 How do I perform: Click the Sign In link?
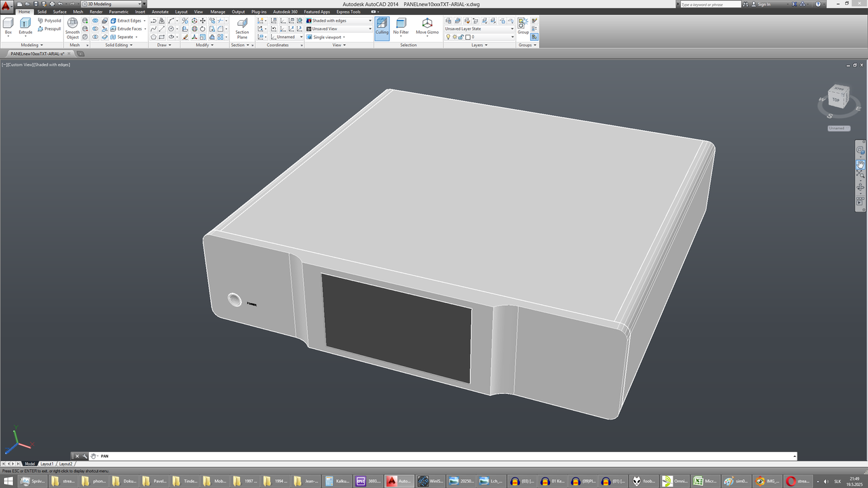click(764, 4)
